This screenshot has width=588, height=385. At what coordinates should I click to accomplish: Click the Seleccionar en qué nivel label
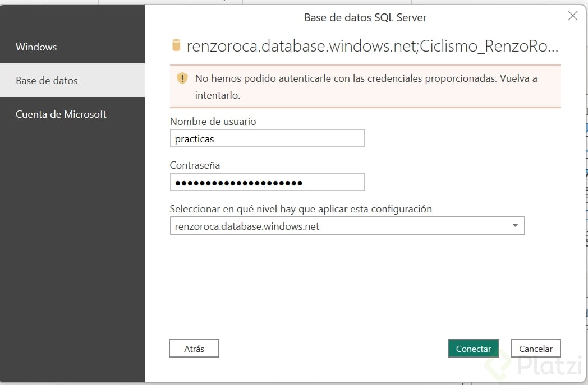coord(301,209)
